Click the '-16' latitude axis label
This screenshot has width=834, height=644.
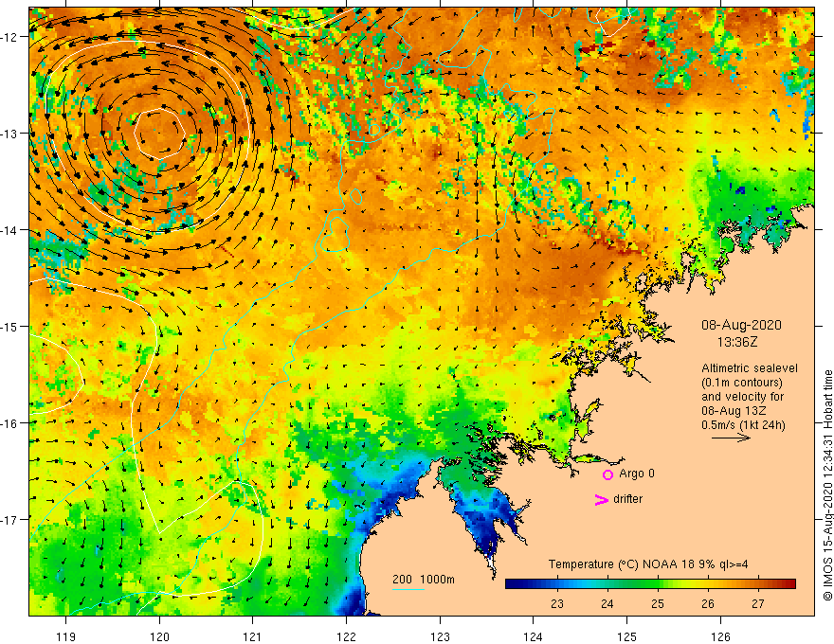click(9, 423)
